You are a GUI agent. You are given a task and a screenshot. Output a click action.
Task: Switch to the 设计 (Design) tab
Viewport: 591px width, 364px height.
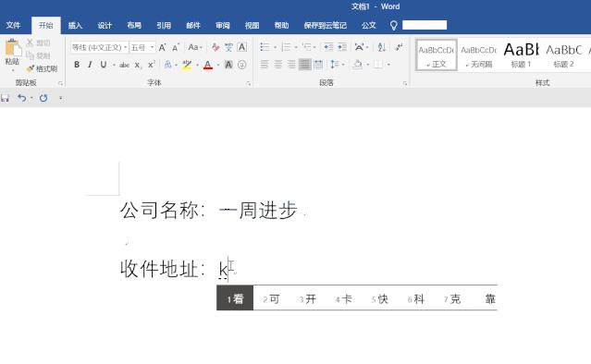[105, 25]
